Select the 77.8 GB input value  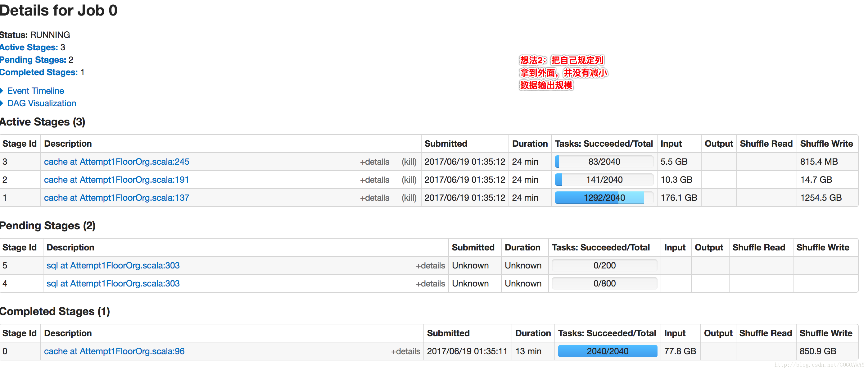680,351
